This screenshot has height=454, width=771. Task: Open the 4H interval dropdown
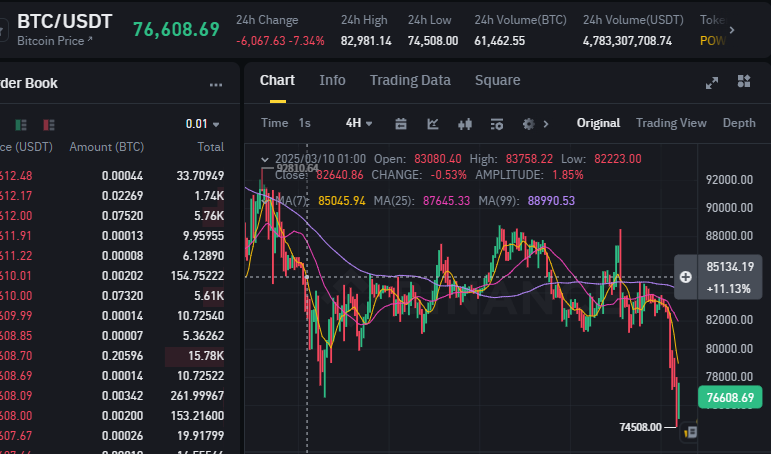point(358,123)
